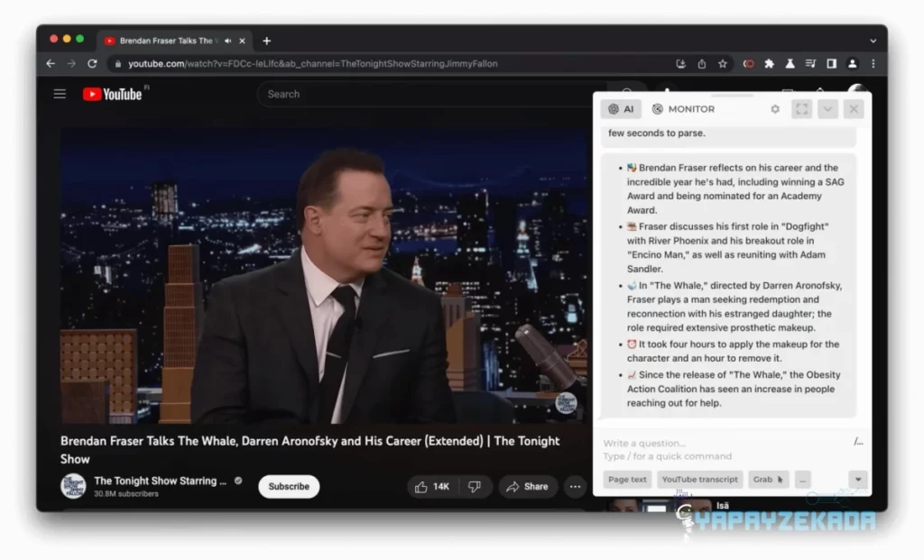Click the Page text button
The width and height of the screenshot is (924, 560).
coord(627,480)
